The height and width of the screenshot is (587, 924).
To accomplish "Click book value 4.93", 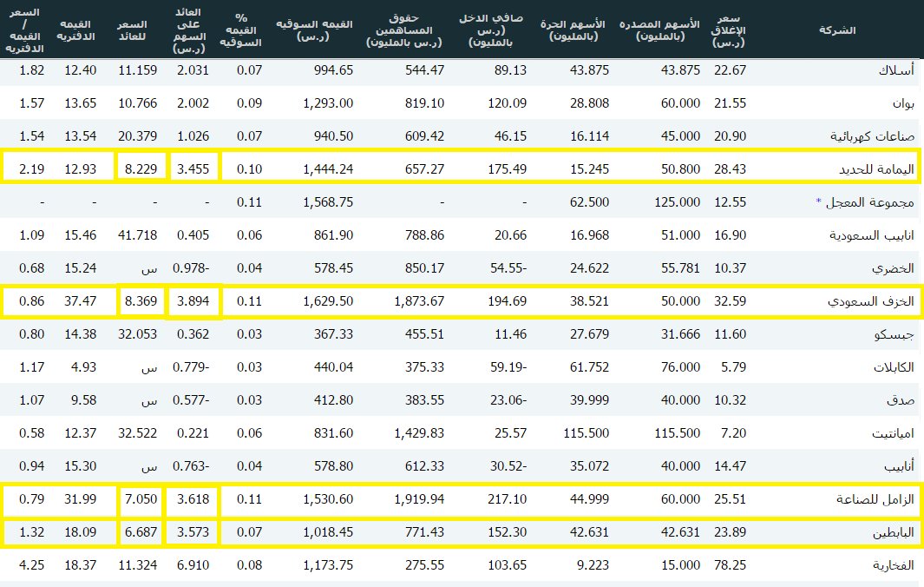I will coord(83,367).
